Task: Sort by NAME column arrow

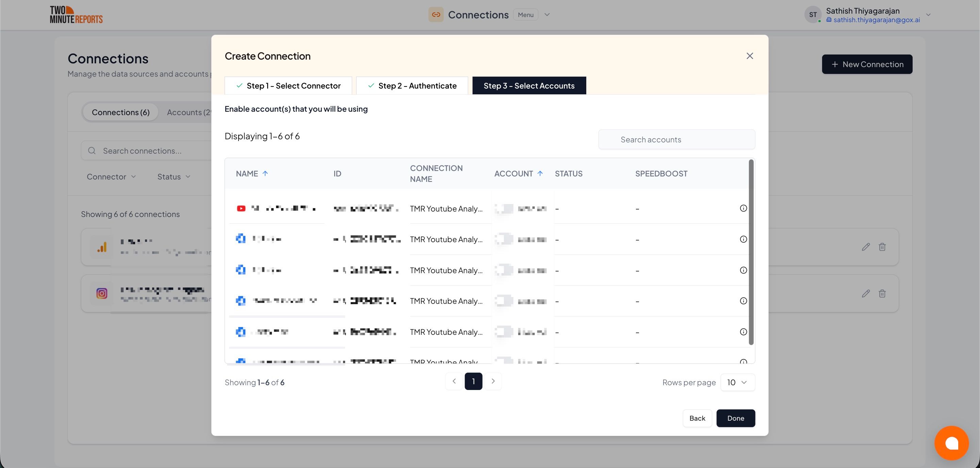Action: [x=265, y=174]
